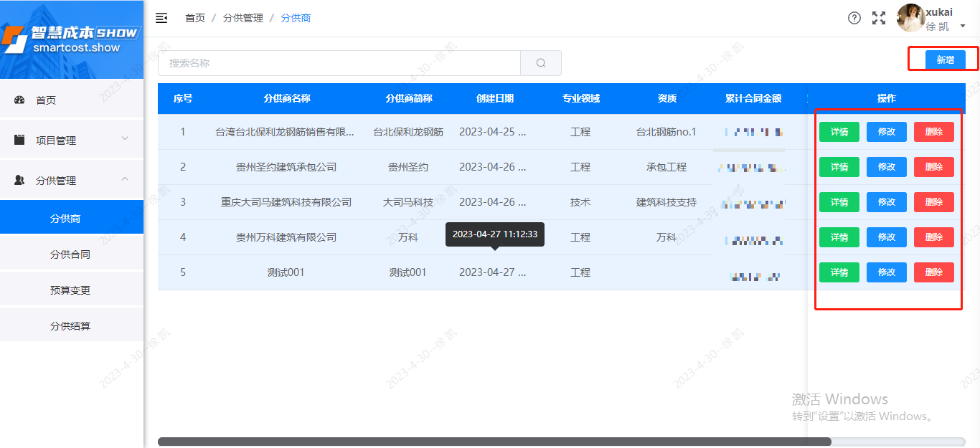Click 删除 for the 测试001 row
Viewport: 980px width, 448px height.
[x=933, y=272]
